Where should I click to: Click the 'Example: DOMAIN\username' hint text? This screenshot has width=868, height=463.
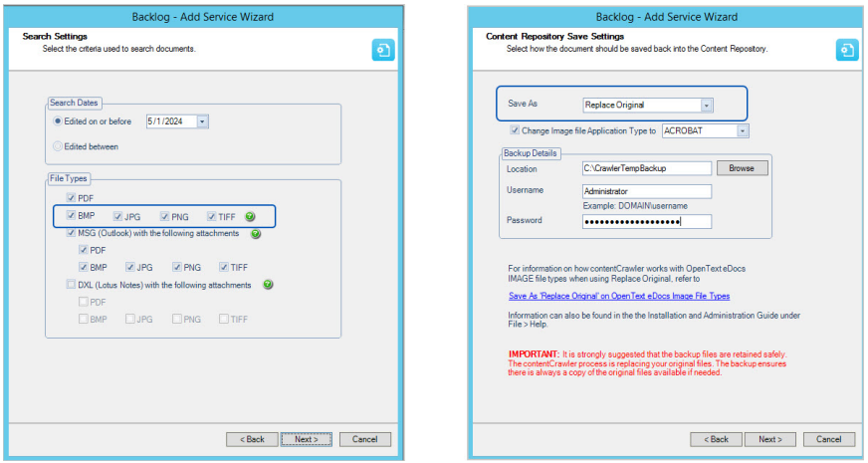click(635, 206)
